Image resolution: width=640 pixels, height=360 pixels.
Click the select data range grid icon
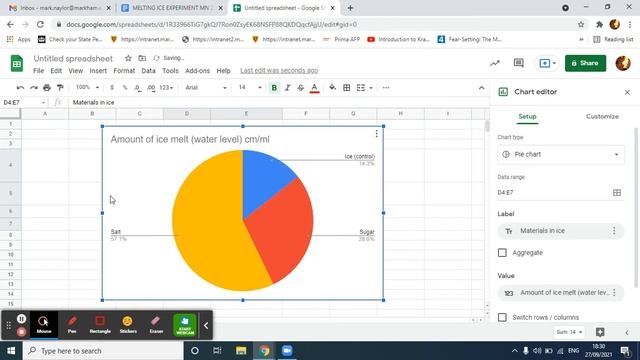pos(617,193)
